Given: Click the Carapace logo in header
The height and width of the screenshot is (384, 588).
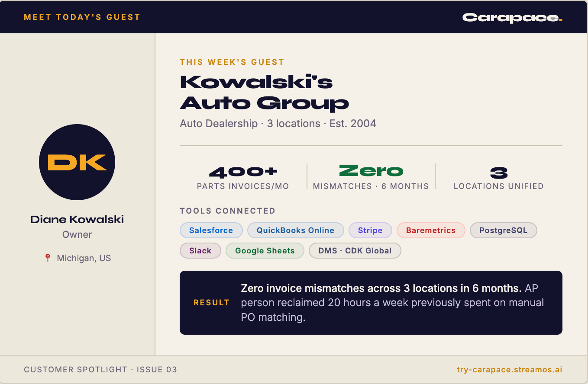Looking at the screenshot, I should 512,18.
